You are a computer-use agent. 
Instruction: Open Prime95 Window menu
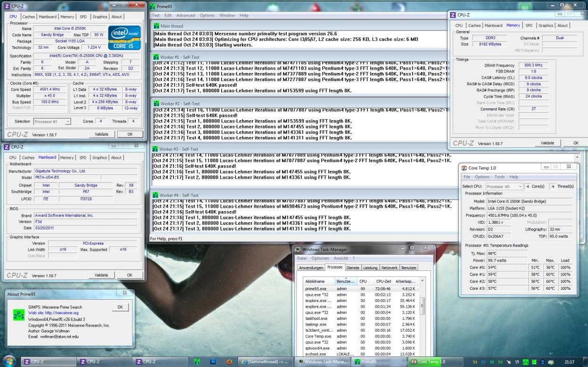coord(227,16)
